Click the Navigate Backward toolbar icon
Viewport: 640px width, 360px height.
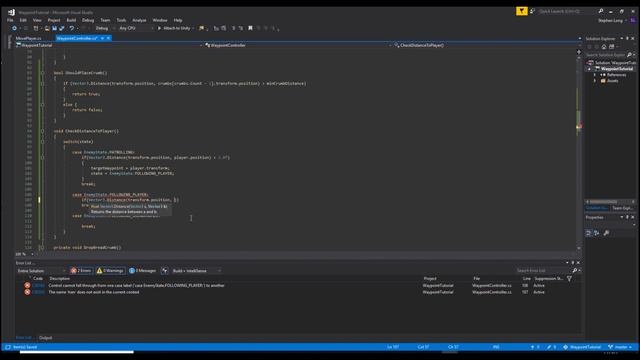tap(14, 28)
